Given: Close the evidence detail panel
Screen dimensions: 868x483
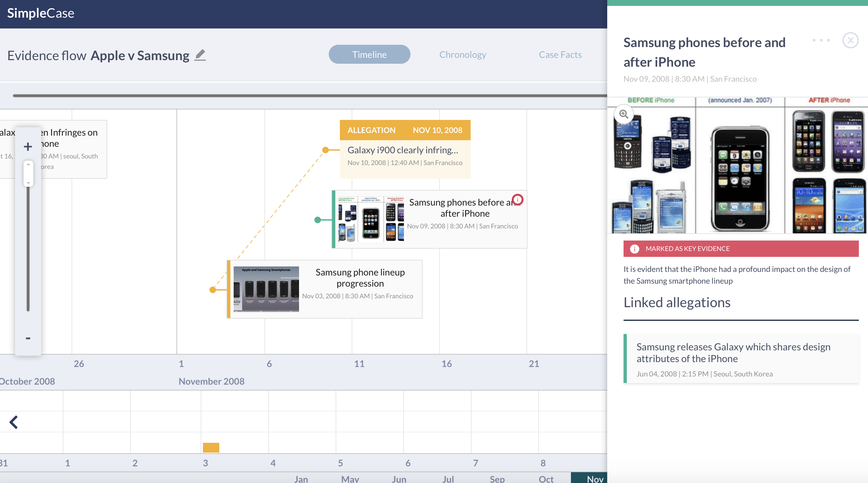Looking at the screenshot, I should pyautogui.click(x=850, y=41).
